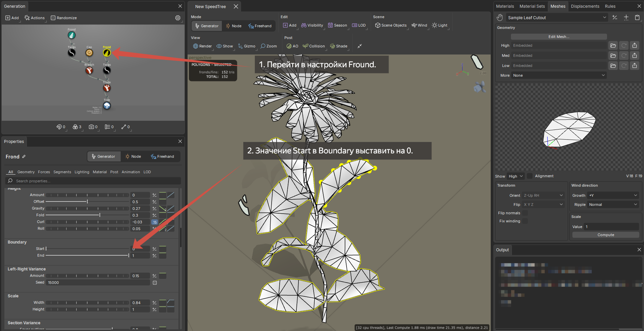Rename the Frond generator with pencil icon
Viewport: 644px width, 331px height.
pos(24,156)
